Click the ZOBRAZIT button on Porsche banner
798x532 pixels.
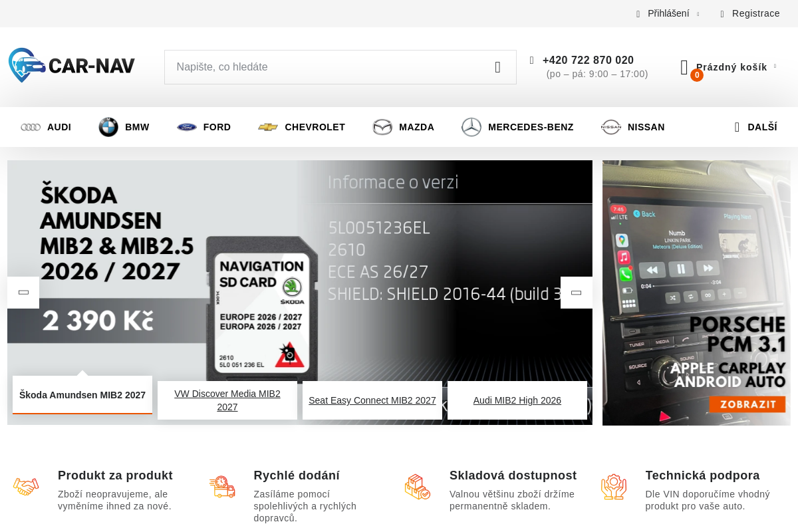[747, 404]
